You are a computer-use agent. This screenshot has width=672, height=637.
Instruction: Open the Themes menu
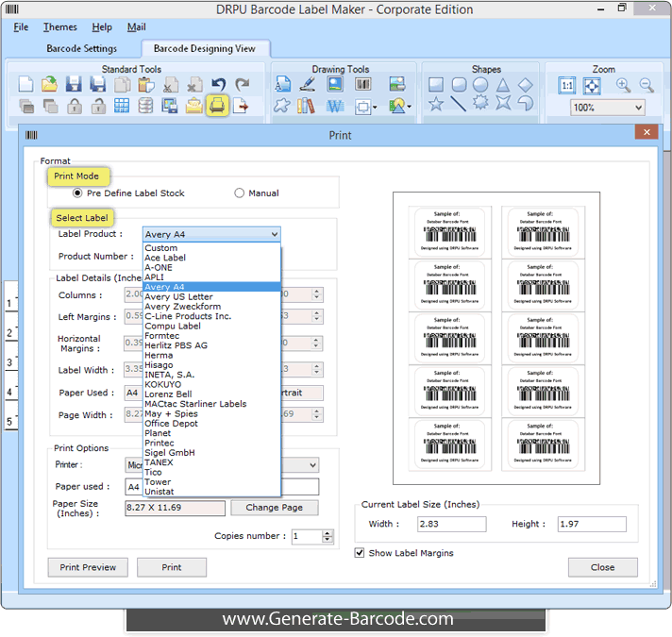[x=60, y=27]
